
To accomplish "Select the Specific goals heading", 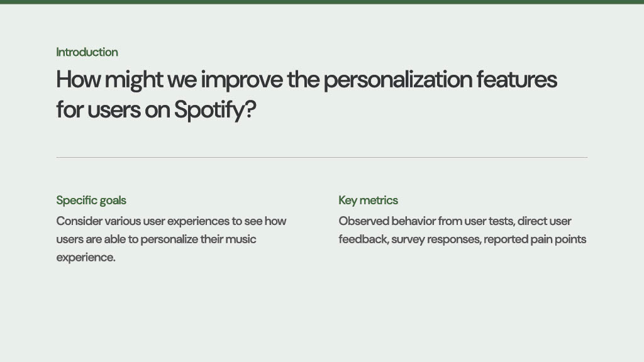I will 91,200.
